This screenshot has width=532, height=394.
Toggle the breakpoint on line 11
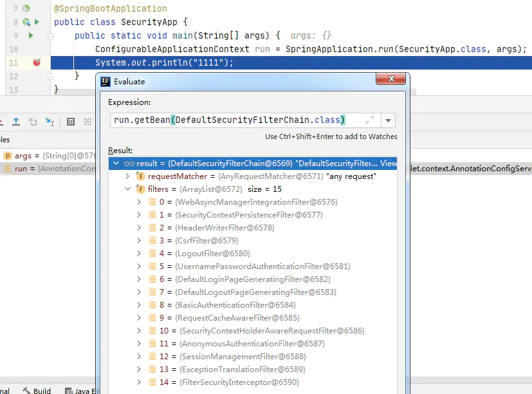[x=37, y=62]
